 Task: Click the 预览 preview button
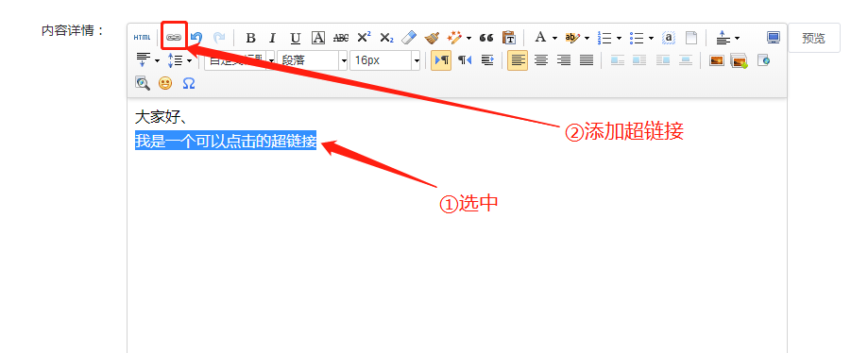[814, 38]
